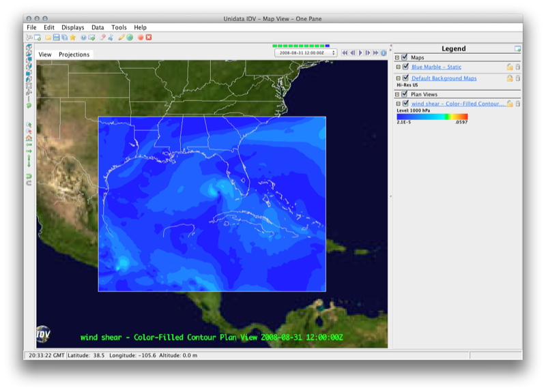Click the lock icon for Blue Marble layer
The width and height of the screenshot is (546, 392).
pos(509,67)
